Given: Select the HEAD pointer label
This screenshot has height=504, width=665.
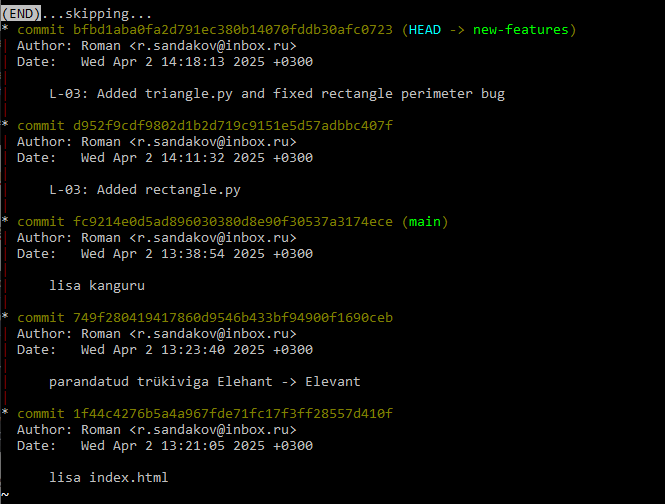Looking at the screenshot, I should pos(425,30).
